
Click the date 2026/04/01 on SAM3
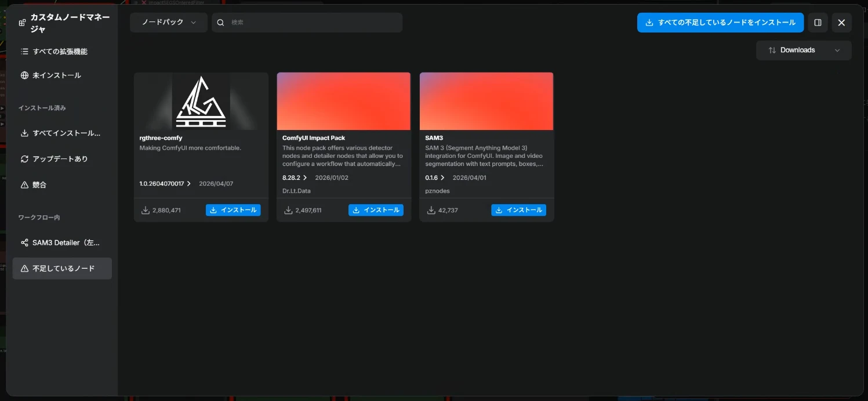coord(470,178)
